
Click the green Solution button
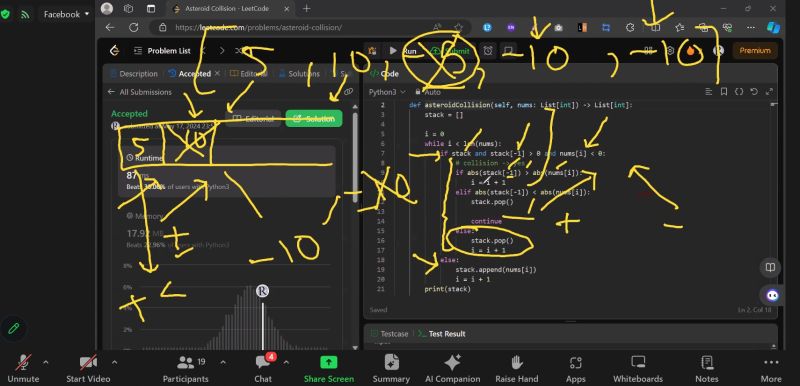coord(314,119)
